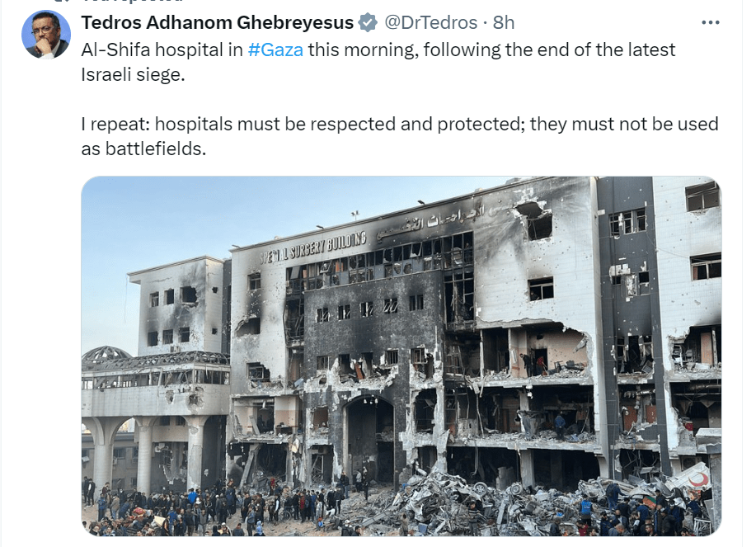Visit the @DrTedros handle link

coord(430,22)
